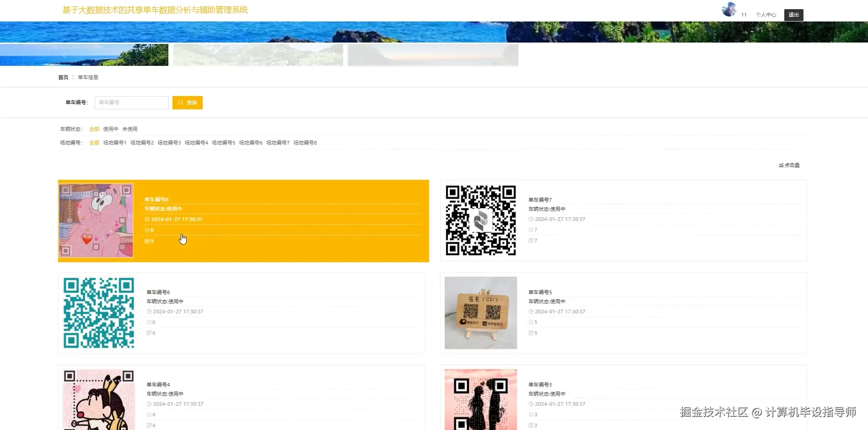Open the 单车编号5 title
The width and height of the screenshot is (868, 430).
[540, 292]
